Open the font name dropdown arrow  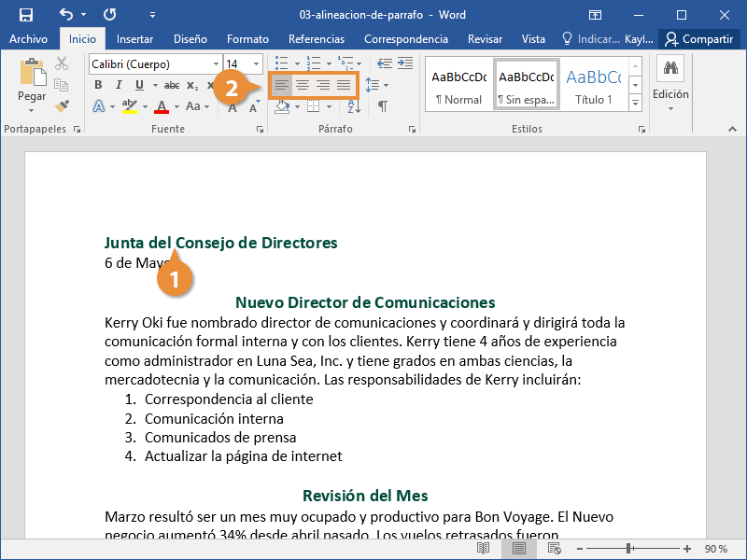(x=216, y=64)
